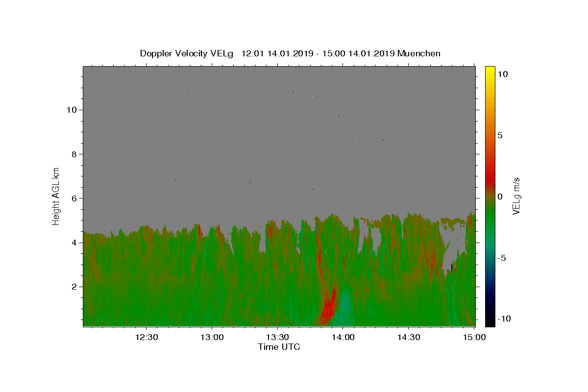Click the 14:30 time tick label
Viewport: 588px width, 392px height.
[408, 337]
